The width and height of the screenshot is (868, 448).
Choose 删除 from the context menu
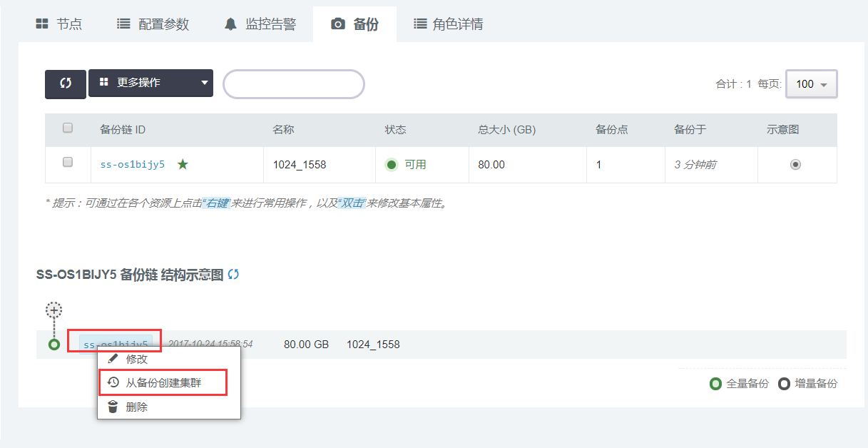169,407
